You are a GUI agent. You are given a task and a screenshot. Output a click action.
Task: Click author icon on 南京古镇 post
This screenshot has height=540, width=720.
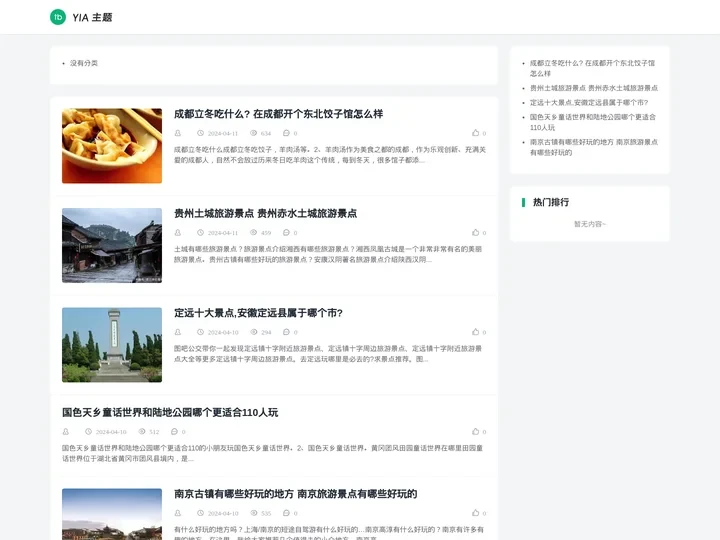click(178, 513)
